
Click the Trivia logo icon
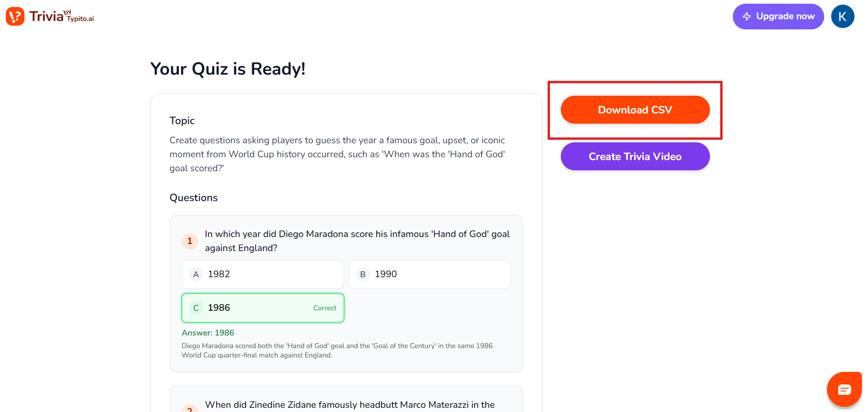(15, 16)
